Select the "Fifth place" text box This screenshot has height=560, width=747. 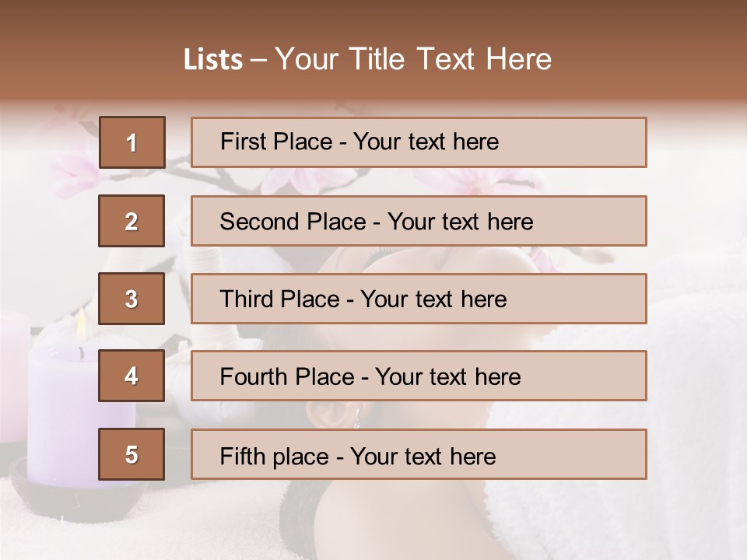click(x=419, y=454)
